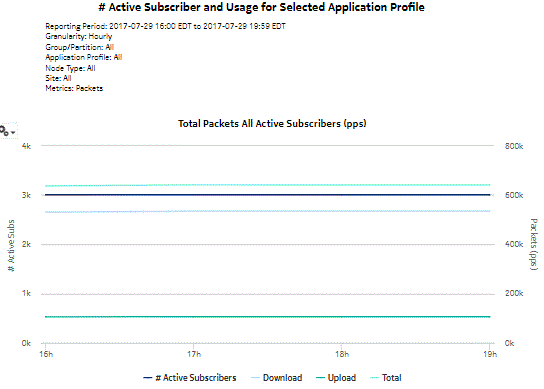Screen dimensions: 544x389
Task: Click the 2k left axis label
Action: tap(26, 244)
